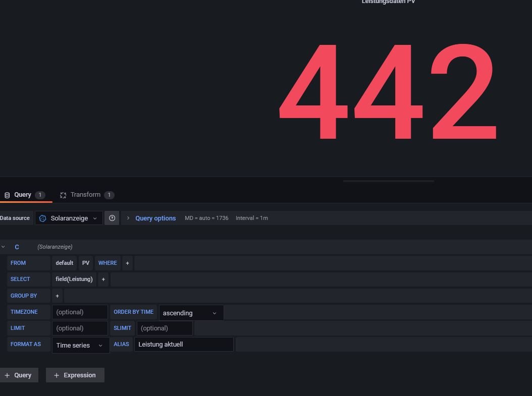Click the plus icon in GROUP BY row

pos(57,296)
